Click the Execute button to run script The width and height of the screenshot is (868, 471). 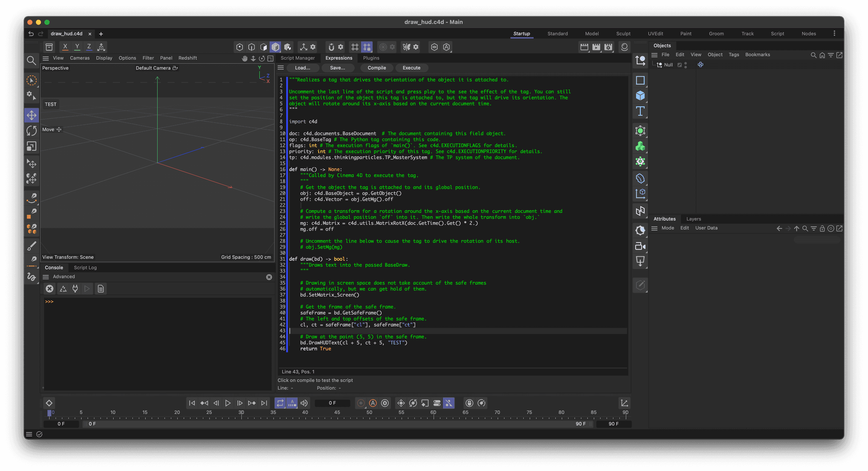click(412, 67)
